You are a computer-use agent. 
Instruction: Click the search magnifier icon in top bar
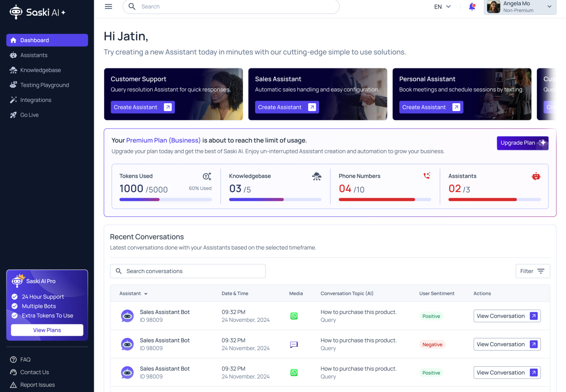pos(132,7)
